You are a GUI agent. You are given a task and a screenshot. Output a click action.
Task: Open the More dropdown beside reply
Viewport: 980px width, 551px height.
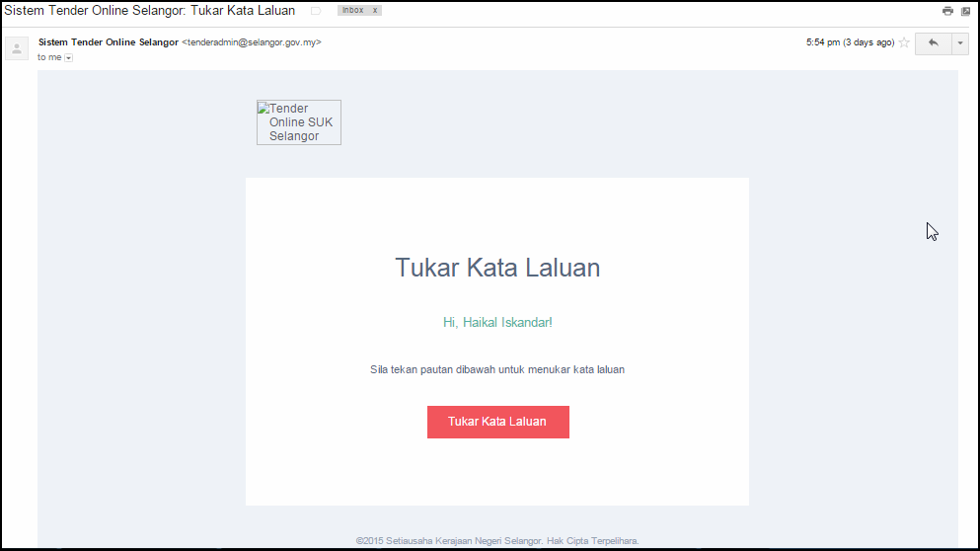(960, 43)
